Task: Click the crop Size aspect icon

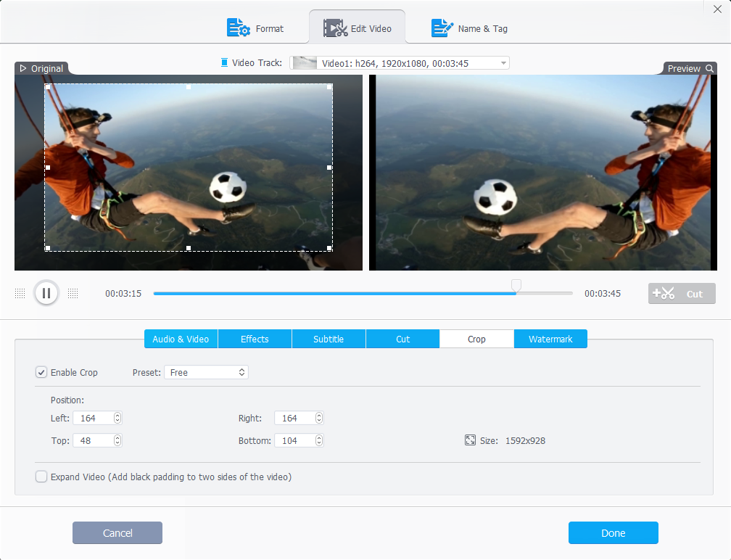Action: pyautogui.click(x=470, y=440)
